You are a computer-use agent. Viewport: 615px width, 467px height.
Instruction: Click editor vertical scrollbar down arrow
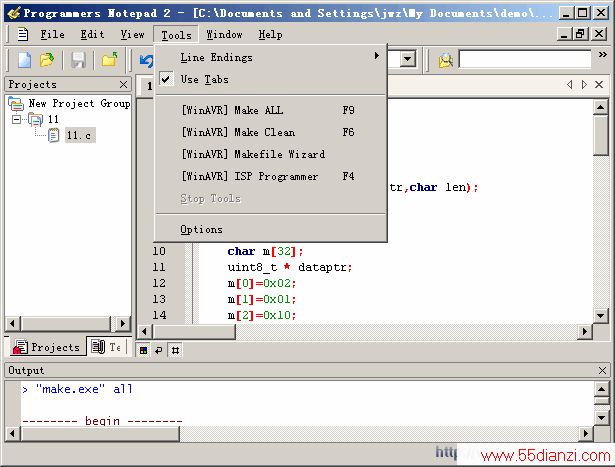pos(600,316)
